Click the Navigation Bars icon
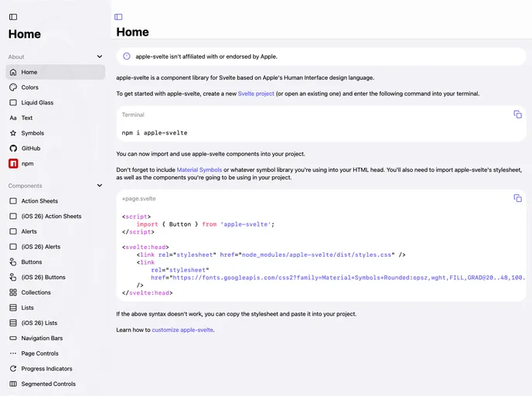This screenshot has width=532, height=396. tap(13, 338)
